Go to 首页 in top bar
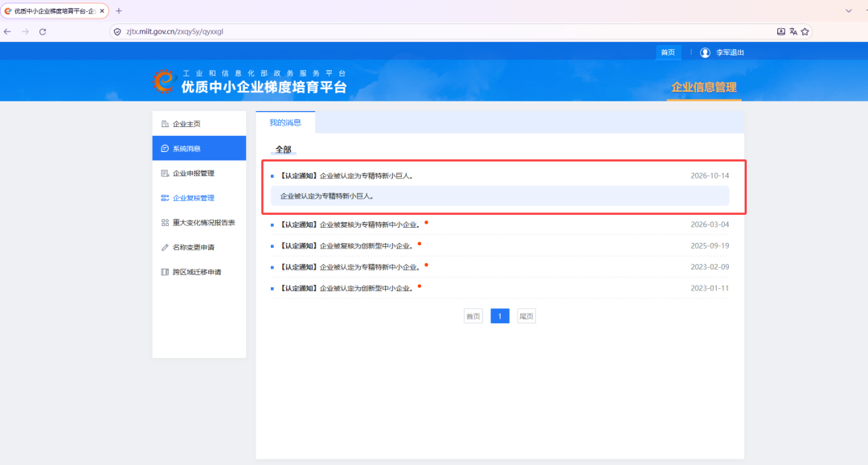This screenshot has height=465, width=868. click(668, 52)
